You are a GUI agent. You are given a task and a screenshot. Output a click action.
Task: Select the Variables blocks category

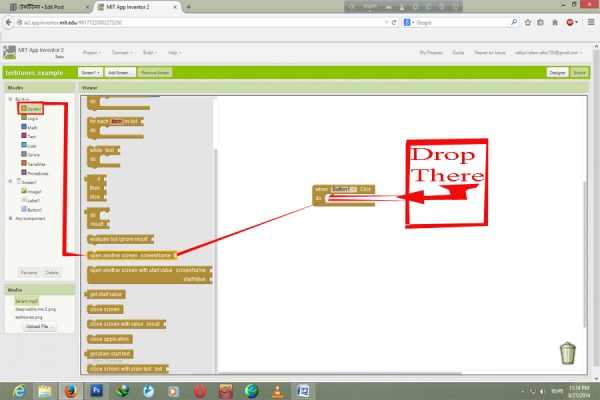(x=33, y=164)
